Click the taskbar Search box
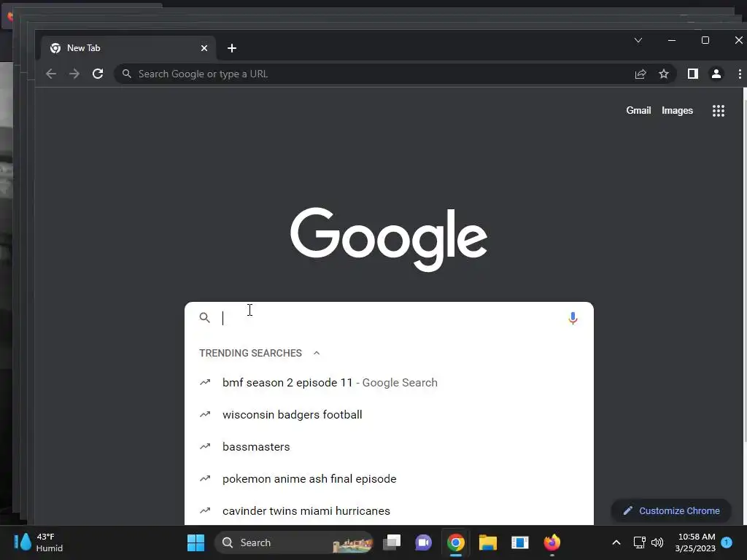This screenshot has width=747, height=560. (294, 542)
